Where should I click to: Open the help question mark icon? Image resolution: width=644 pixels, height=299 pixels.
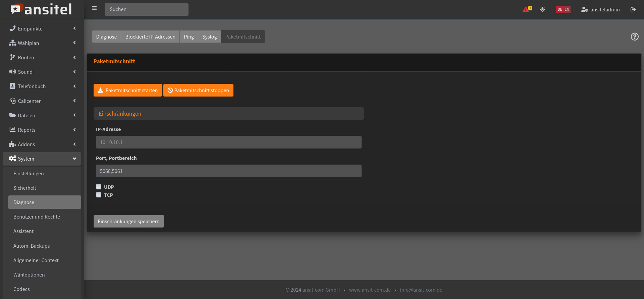coord(634,37)
